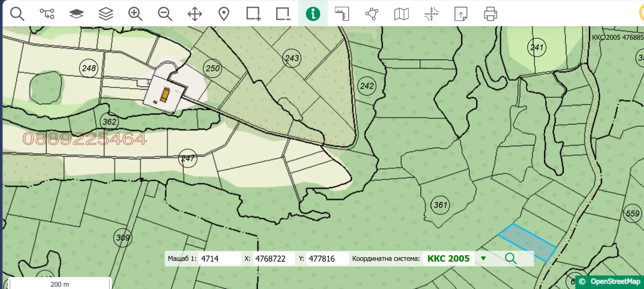644x289 pixels.
Task: Expand the coordinate system dropdown arrow
Action: tap(483, 258)
